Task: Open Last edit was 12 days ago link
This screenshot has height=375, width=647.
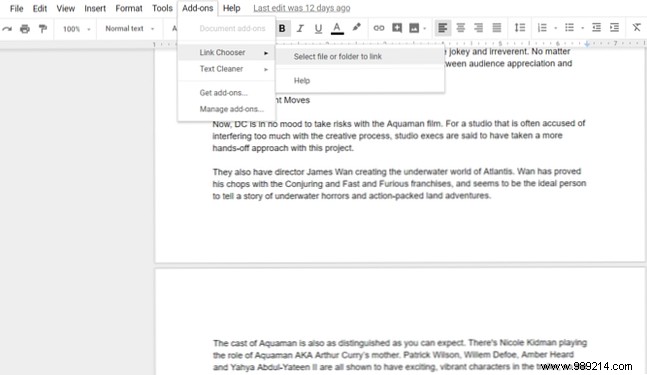Action: coord(302,8)
